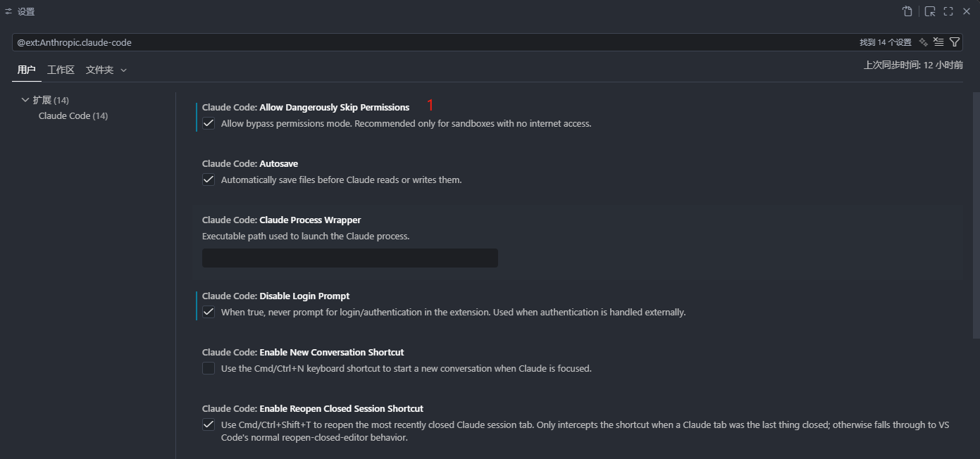Close the 设置 panel with the X icon

pyautogui.click(x=967, y=11)
